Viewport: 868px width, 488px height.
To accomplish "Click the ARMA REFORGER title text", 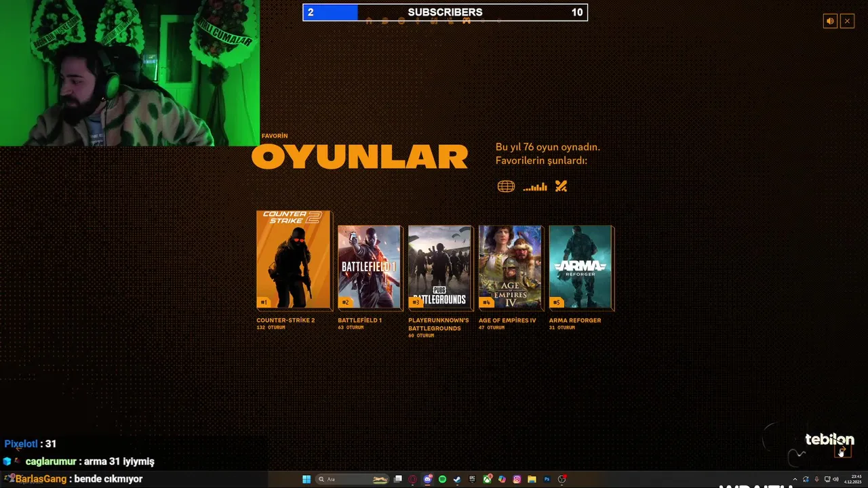I will (x=575, y=321).
